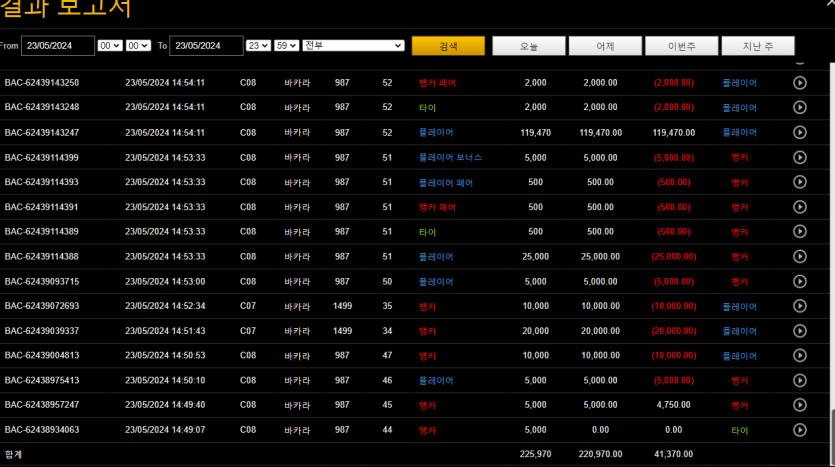Expand the 전부 game type dropdown
Screen dimensions: 835x467
tap(353, 46)
